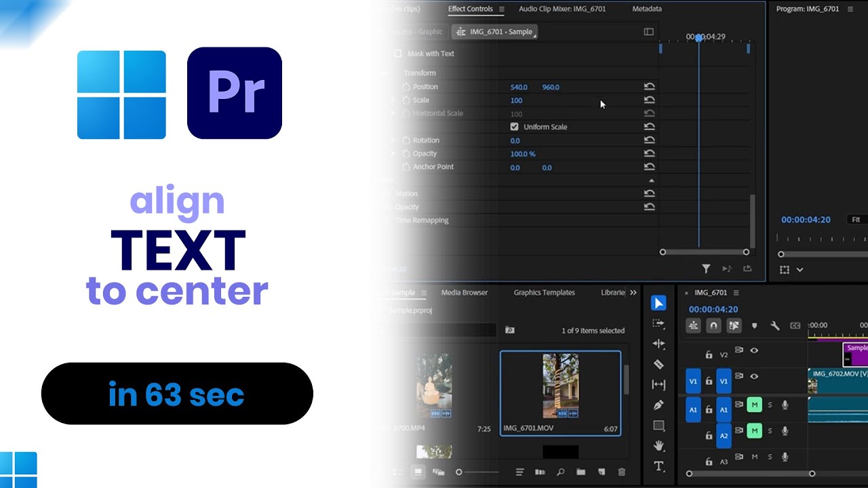The height and width of the screenshot is (488, 868).
Task: Open IMG_6701 timeline panel menu
Action: click(736, 293)
